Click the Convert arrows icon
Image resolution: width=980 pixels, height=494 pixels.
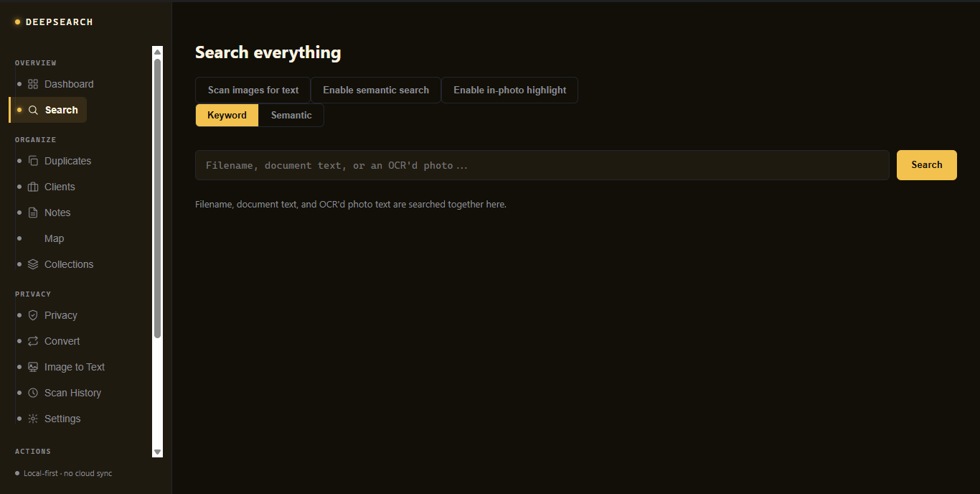click(33, 341)
